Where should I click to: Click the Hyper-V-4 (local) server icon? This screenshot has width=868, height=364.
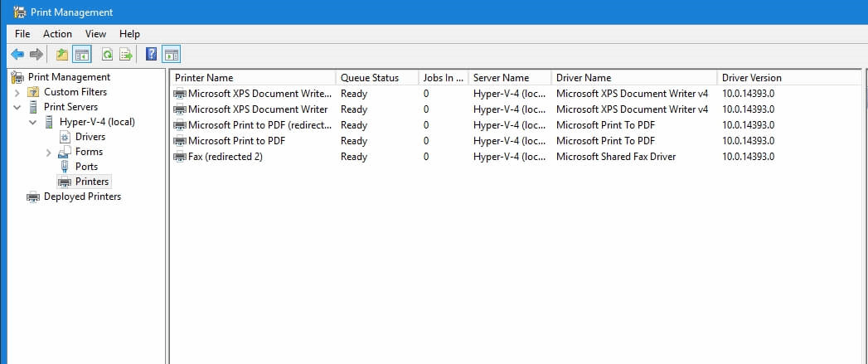click(49, 122)
